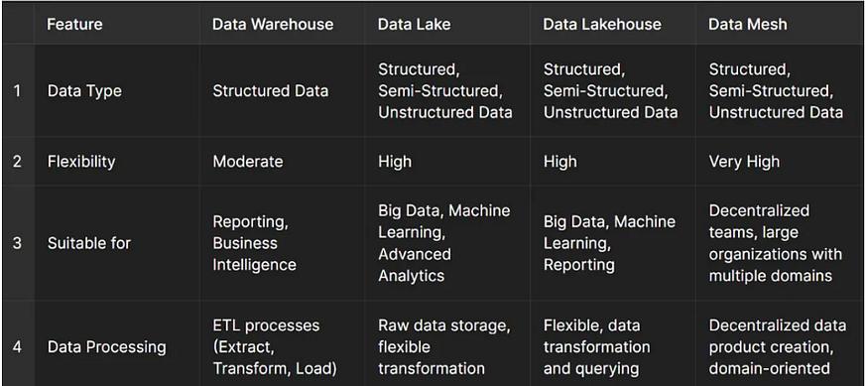Select row number 1
Screen dimensions: 868x386
17,91
